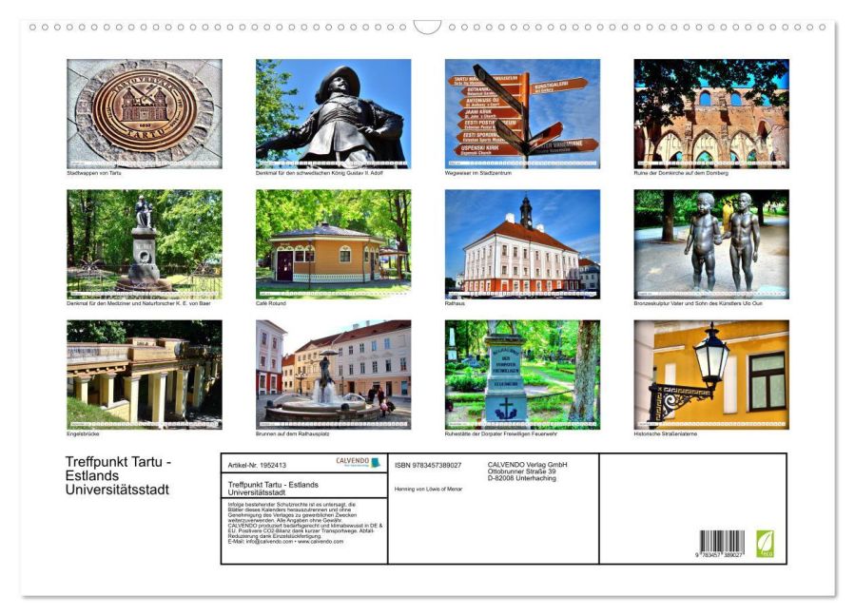This screenshot has height=616, width=855.
Task: Click the ISBN 9783457389027 text
Action: click(428, 465)
